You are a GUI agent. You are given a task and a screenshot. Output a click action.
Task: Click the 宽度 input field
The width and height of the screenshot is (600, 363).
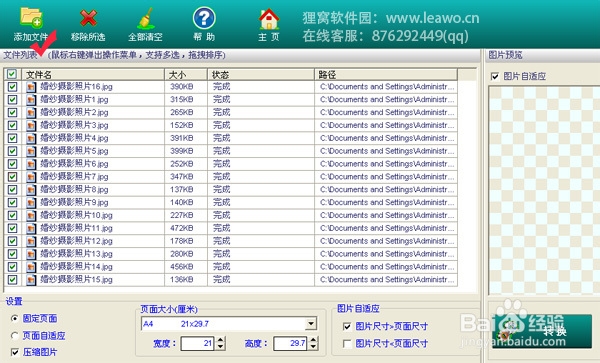tap(198, 343)
